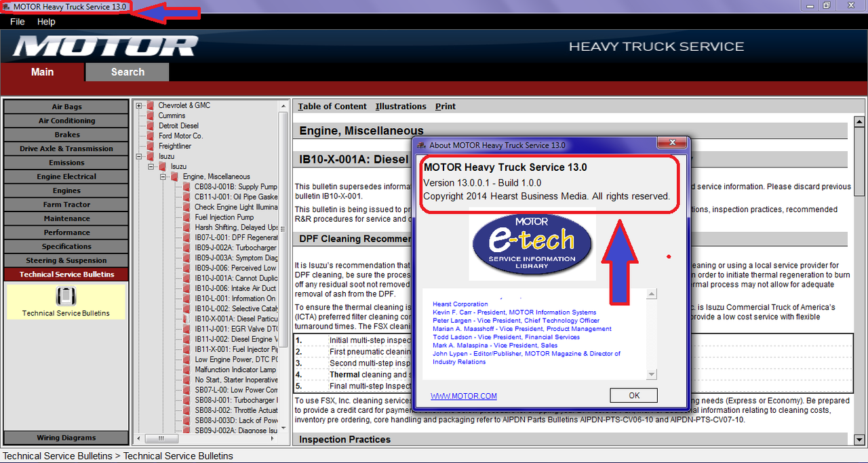This screenshot has width=868, height=463.
Task: Click the book icon beside Harsh Shifting bulletin
Action: coord(187,228)
